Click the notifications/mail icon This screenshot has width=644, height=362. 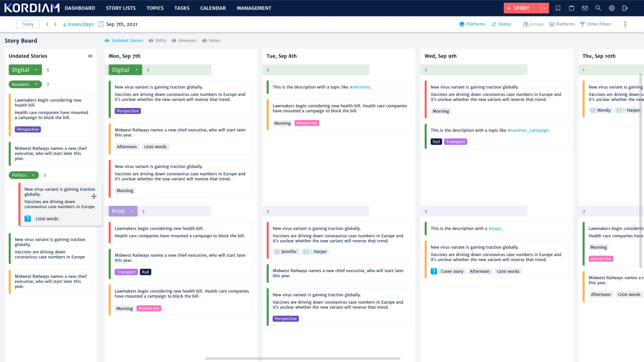click(585, 8)
